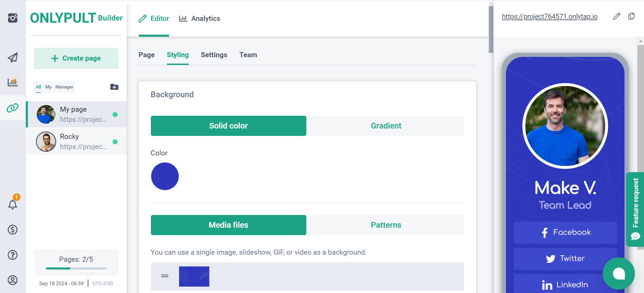Select Solid color background option
The width and height of the screenshot is (644, 293).
pos(228,126)
